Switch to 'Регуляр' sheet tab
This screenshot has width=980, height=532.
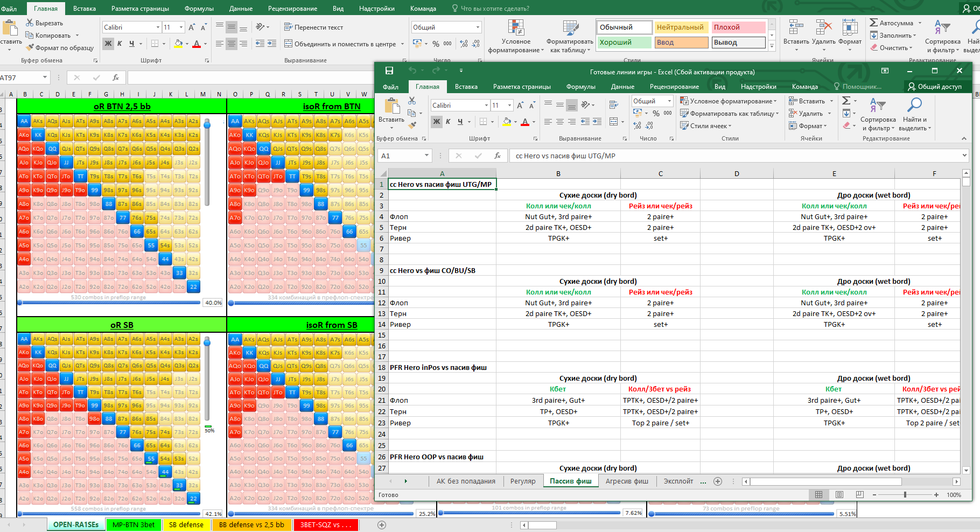(x=523, y=481)
